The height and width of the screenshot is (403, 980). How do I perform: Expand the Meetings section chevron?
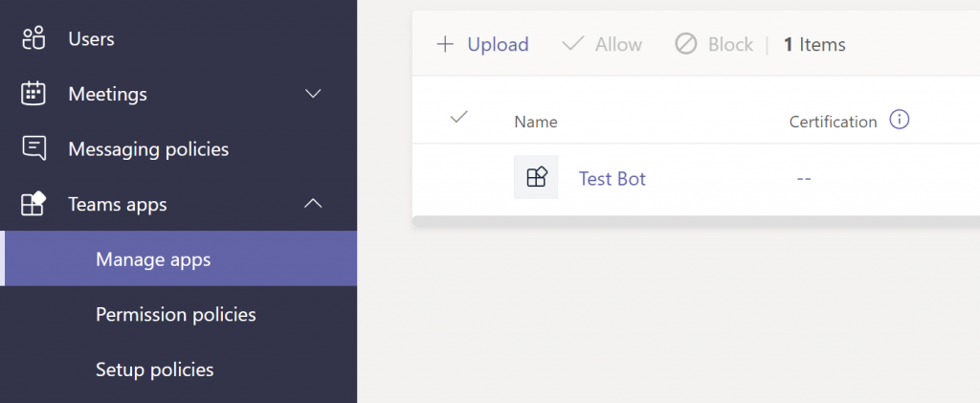click(x=313, y=94)
